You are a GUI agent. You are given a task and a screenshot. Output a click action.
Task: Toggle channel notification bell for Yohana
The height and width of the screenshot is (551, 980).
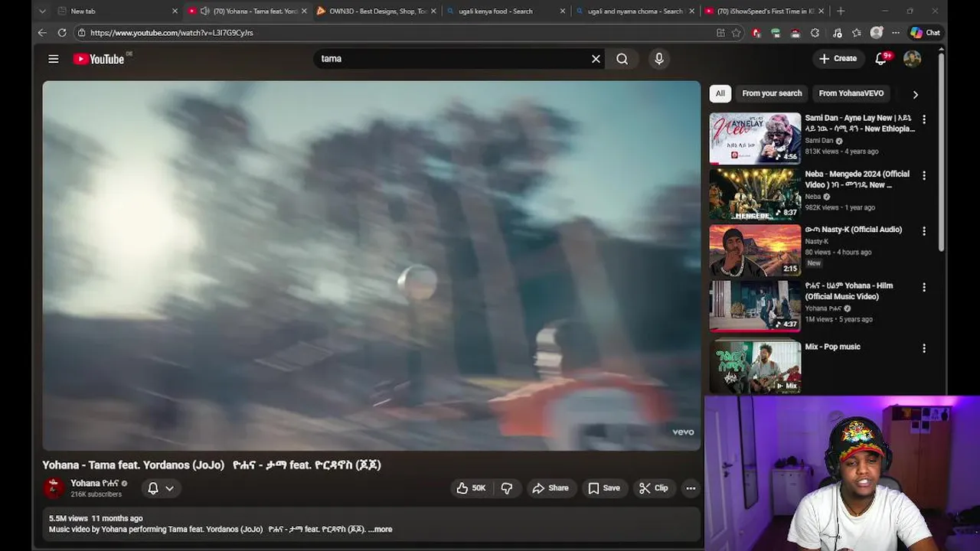[x=153, y=488]
